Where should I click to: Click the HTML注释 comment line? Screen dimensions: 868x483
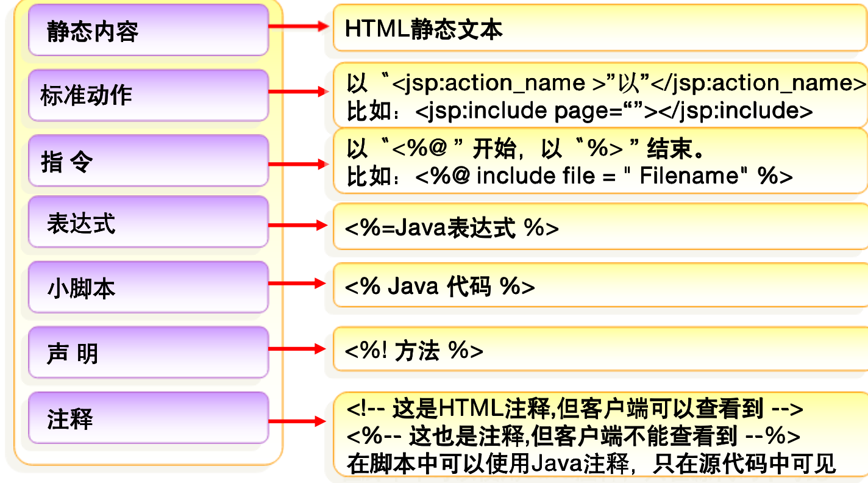[x=575, y=409]
